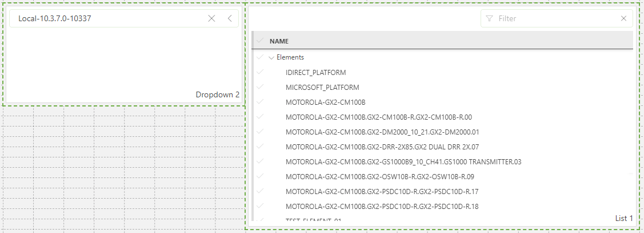Viewport: 644px width, 233px height.
Task: Check the MOTOROLA-GX2-CM100B row checkmark
Action: [259, 102]
